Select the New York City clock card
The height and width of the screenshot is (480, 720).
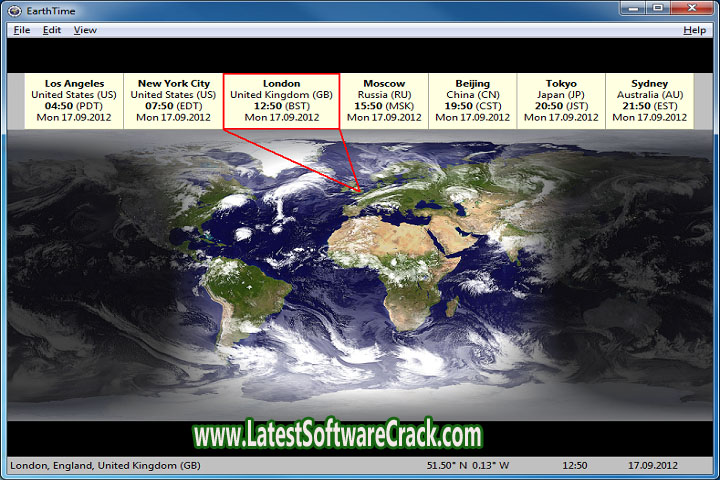click(x=173, y=101)
